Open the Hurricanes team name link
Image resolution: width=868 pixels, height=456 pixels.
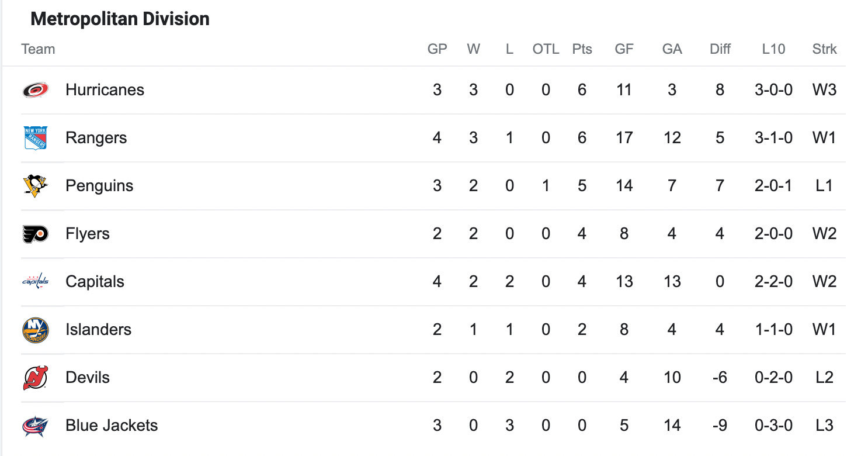click(105, 89)
